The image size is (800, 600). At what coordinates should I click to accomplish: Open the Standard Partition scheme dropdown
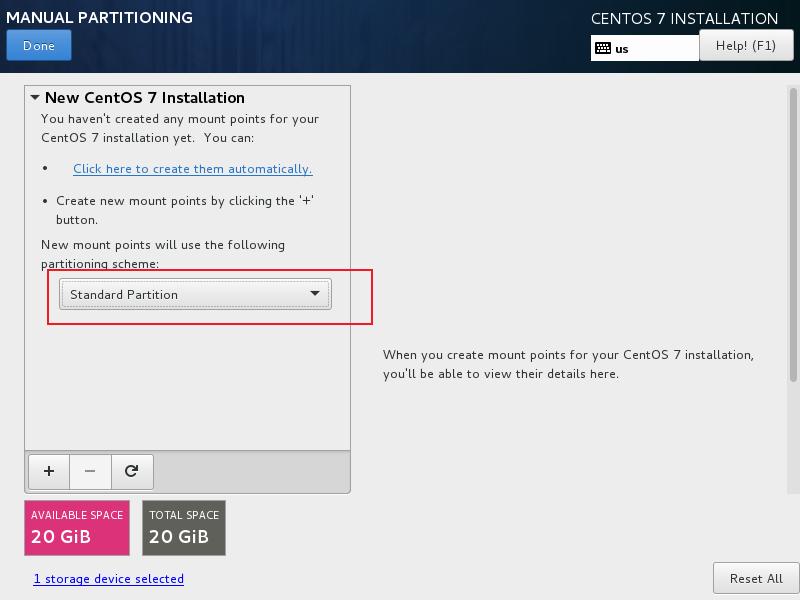195,294
